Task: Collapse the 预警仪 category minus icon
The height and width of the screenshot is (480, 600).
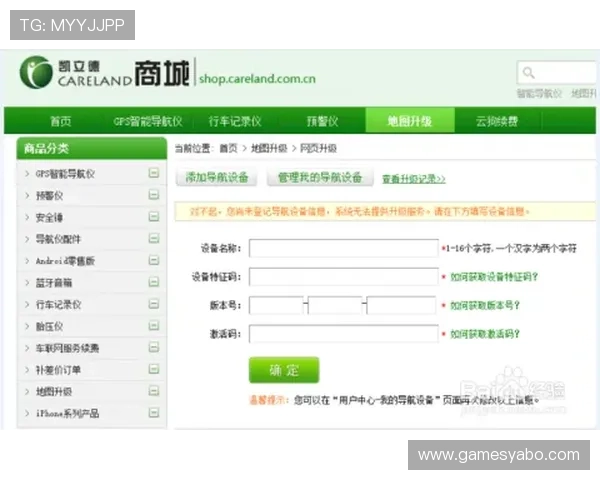Action: (x=154, y=195)
